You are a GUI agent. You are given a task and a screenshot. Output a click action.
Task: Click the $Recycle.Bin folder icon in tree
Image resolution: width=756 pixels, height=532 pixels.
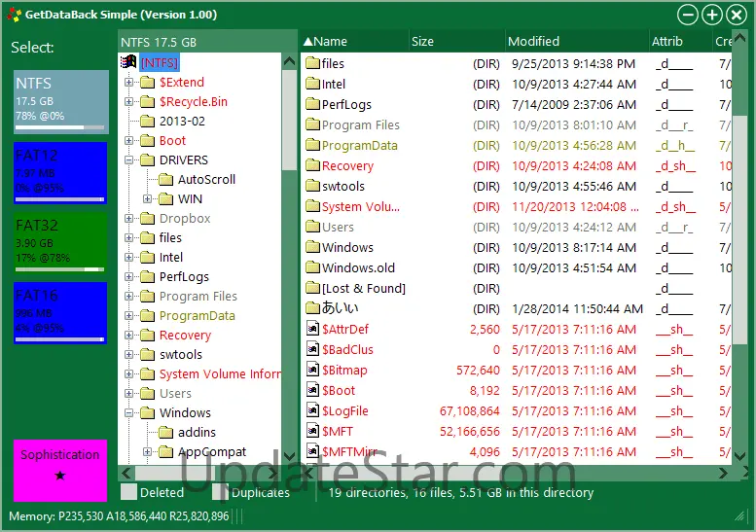[x=148, y=102]
